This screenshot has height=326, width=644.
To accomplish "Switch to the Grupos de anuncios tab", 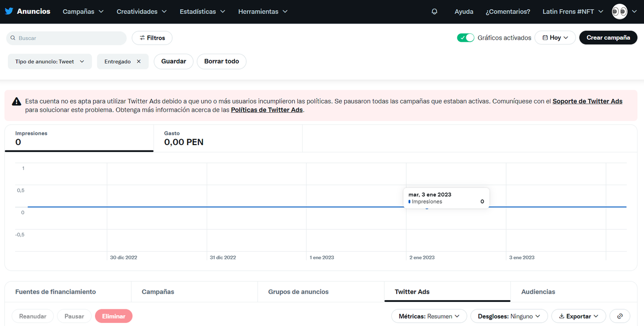I will pos(321,292).
